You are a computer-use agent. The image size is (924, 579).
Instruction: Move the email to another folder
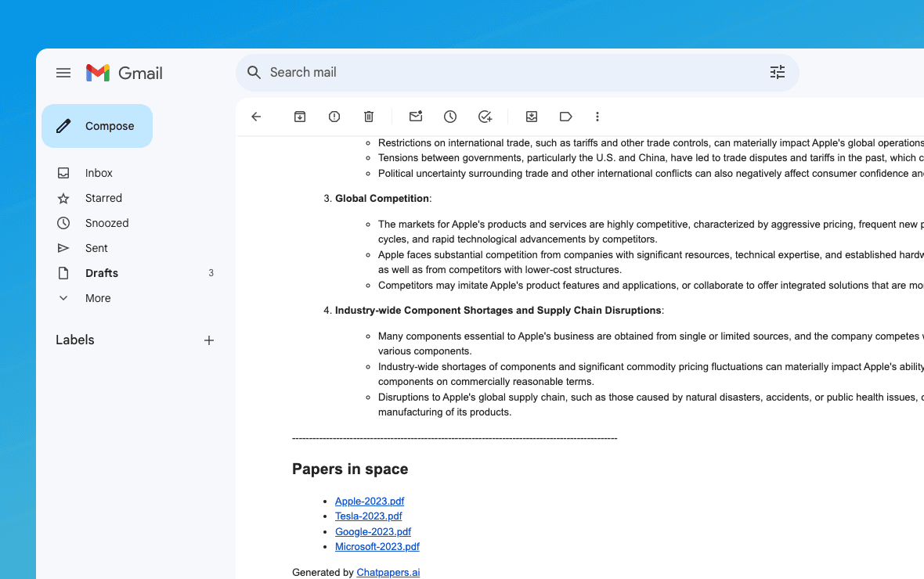532,117
